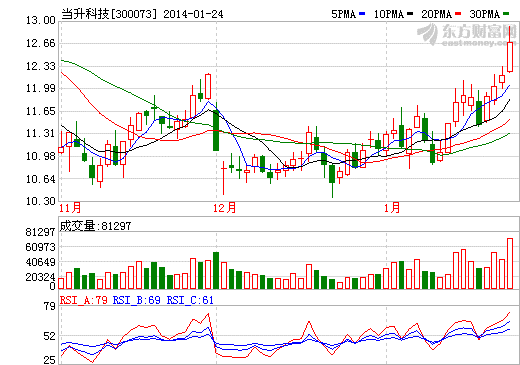
Task: Click the 11月 month label
Action: coord(70,208)
